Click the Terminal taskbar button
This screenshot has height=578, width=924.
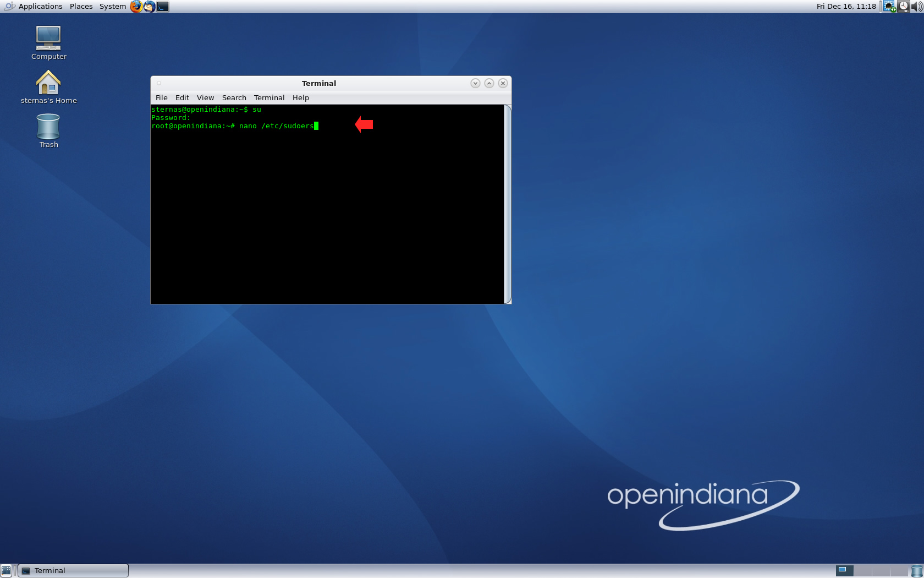[x=73, y=571]
